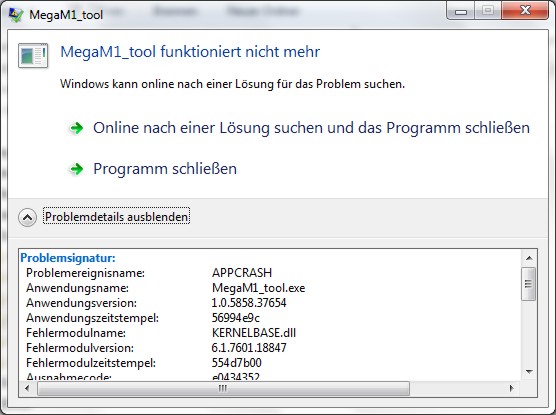556x415 pixels.
Task: Click the horizontal scroll right arrow
Action: pyautogui.click(x=511, y=388)
